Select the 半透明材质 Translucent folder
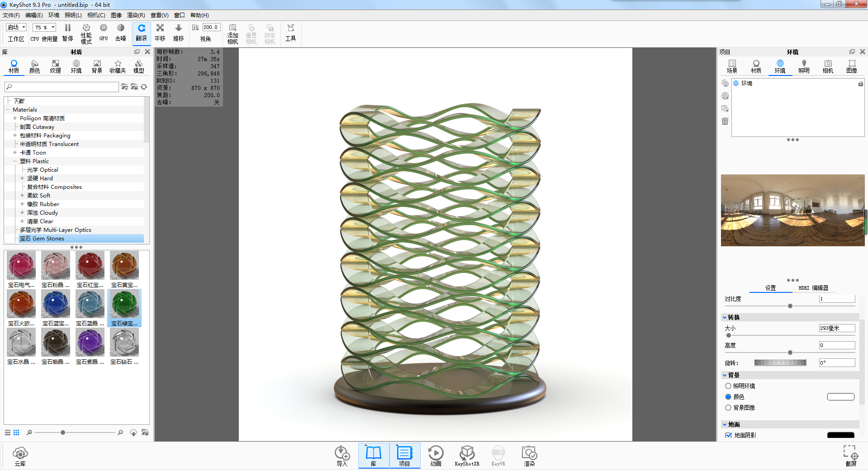The image size is (868, 470). tap(49, 144)
